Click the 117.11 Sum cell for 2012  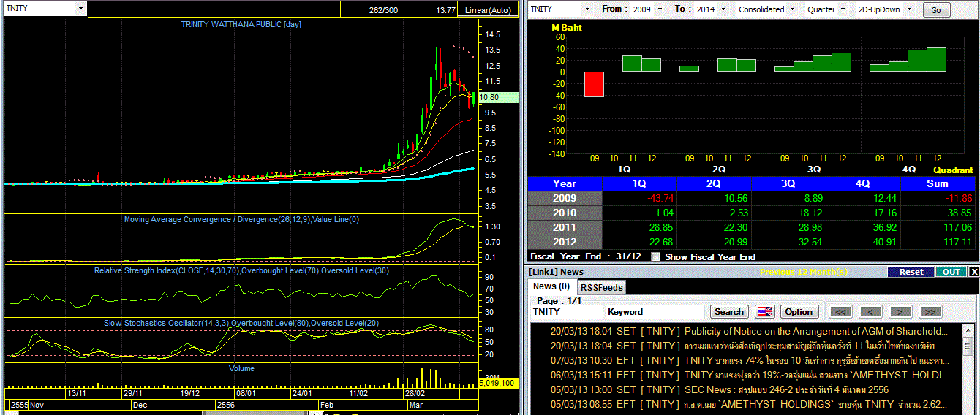[938, 242]
